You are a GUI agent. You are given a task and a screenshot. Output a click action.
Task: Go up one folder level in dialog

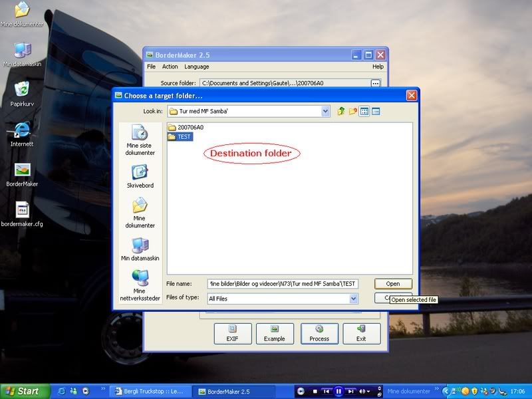(x=341, y=111)
